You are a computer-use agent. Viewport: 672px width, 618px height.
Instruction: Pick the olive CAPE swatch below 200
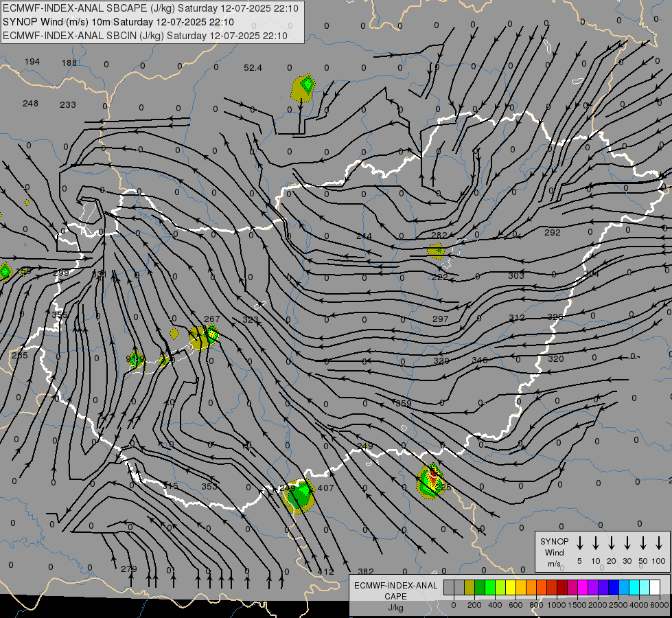tap(470, 587)
